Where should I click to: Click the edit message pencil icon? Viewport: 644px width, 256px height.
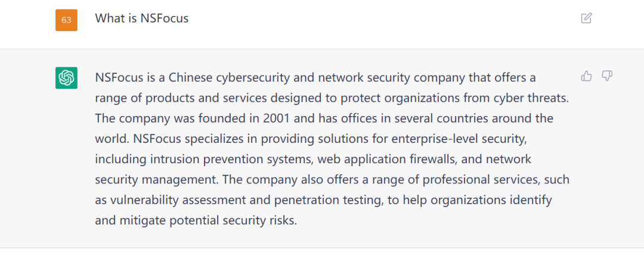coord(586,18)
